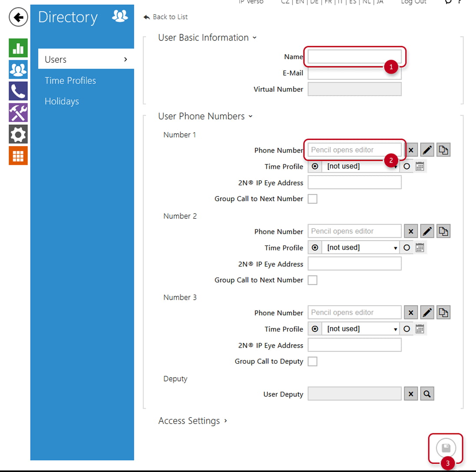Enable Group Call to Deputy checkbox
The height and width of the screenshot is (472, 476).
[313, 362]
